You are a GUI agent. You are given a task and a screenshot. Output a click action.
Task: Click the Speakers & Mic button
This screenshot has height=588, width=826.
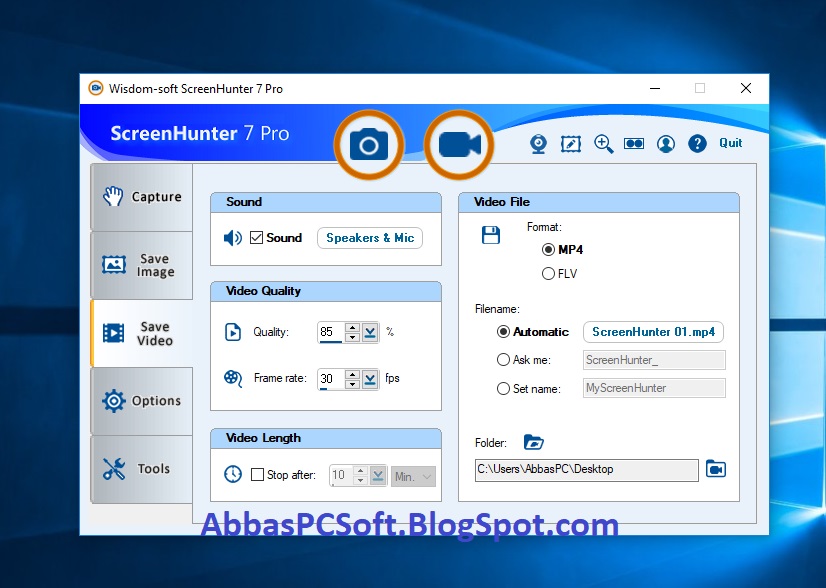tap(370, 238)
